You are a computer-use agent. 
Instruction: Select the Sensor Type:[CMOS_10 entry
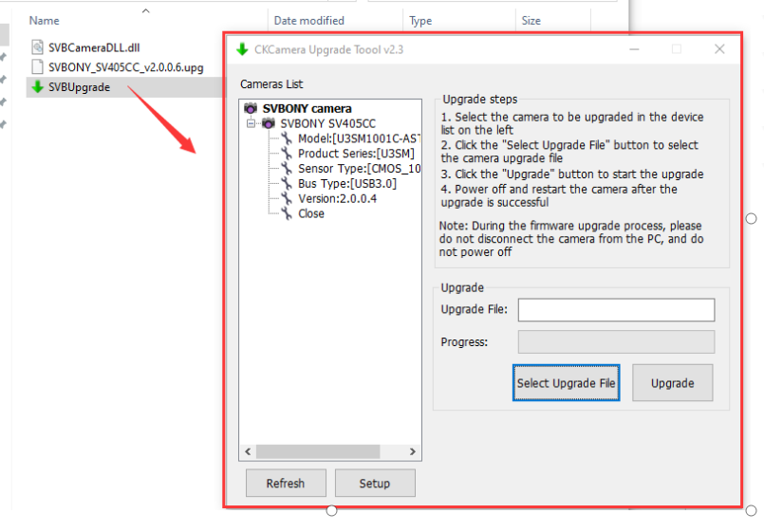(x=359, y=169)
